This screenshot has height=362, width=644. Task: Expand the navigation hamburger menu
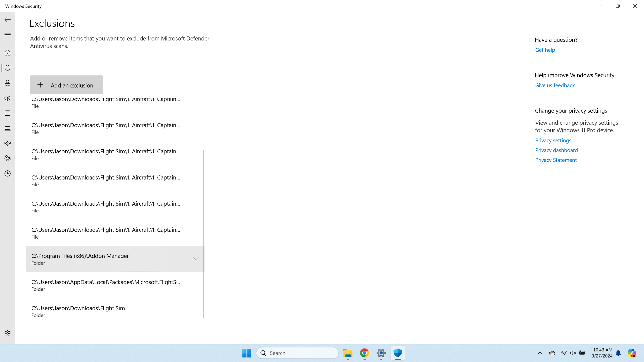[x=8, y=34]
